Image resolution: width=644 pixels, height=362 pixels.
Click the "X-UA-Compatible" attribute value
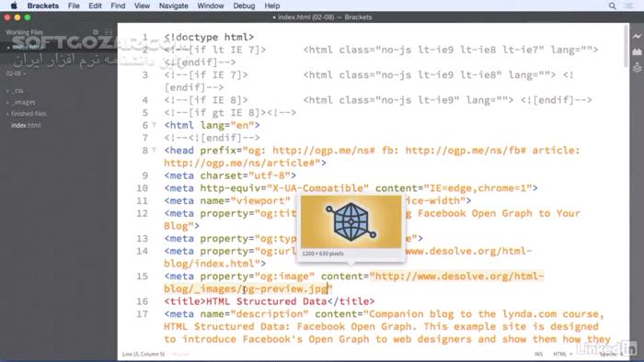click(317, 188)
